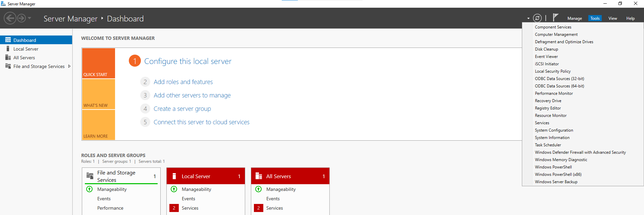Click Create a server group link
The width and height of the screenshot is (644, 215).
(x=182, y=109)
